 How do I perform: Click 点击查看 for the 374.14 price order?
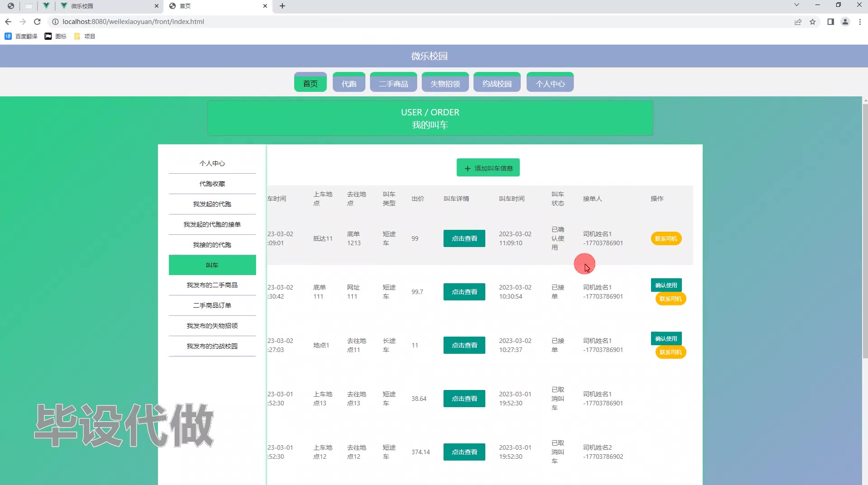pos(464,452)
